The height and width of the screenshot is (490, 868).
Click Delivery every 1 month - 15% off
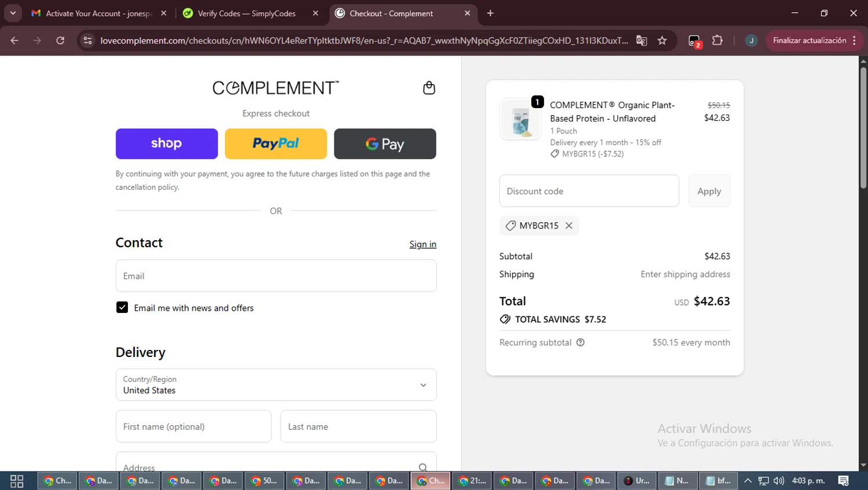(605, 142)
